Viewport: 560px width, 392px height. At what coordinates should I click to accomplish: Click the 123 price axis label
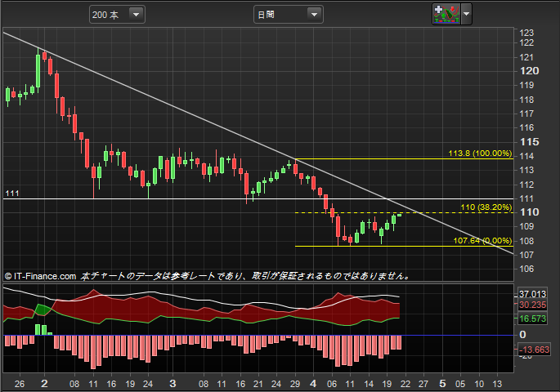(526, 33)
